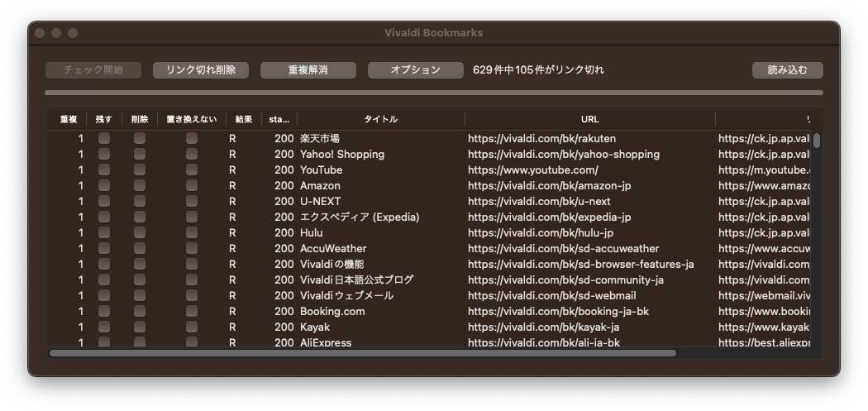Select the Booking.com title cell

click(332, 311)
